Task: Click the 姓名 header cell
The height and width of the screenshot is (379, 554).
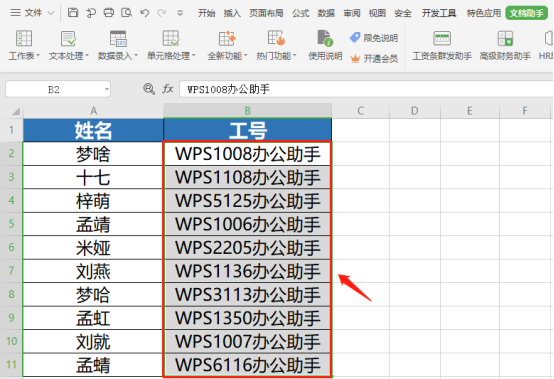Action: [x=93, y=130]
